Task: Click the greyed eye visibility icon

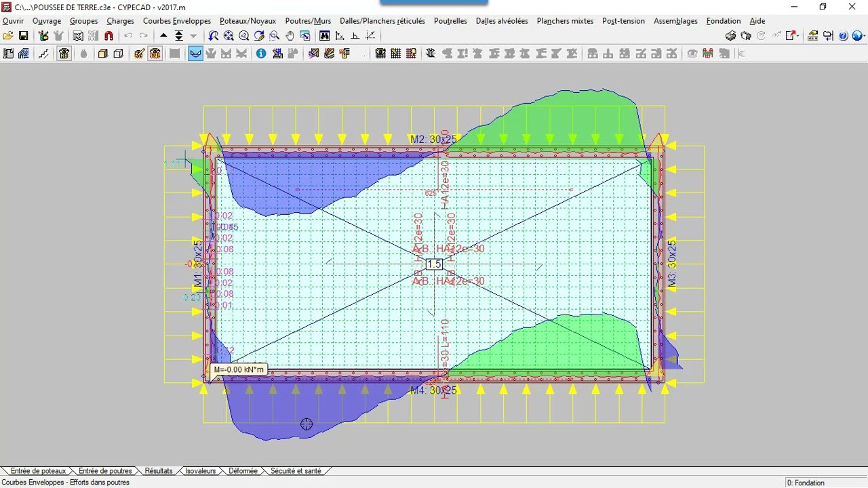Action: point(692,54)
